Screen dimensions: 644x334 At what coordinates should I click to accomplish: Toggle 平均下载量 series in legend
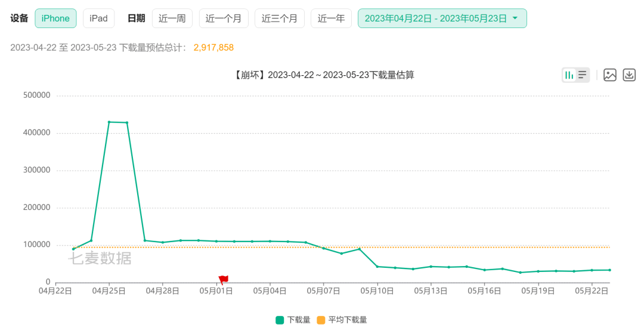[342, 320]
